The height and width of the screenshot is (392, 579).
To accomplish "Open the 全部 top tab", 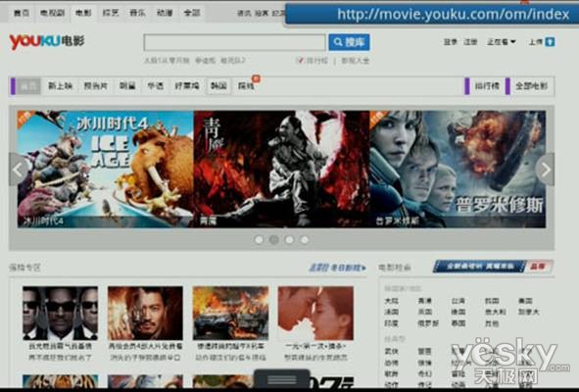I will tap(192, 13).
